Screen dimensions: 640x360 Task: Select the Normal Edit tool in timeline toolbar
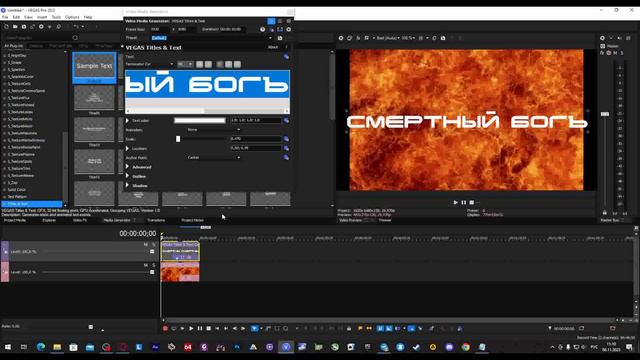[254, 328]
